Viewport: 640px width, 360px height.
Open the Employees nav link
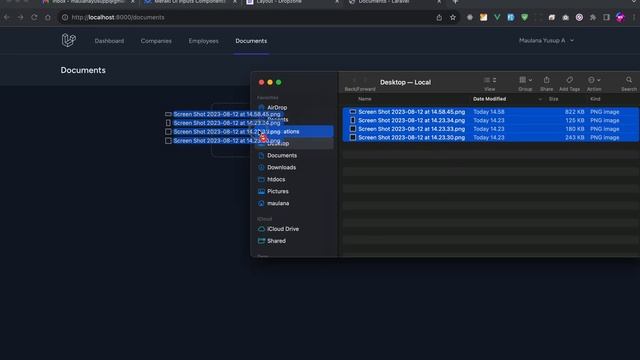203,41
